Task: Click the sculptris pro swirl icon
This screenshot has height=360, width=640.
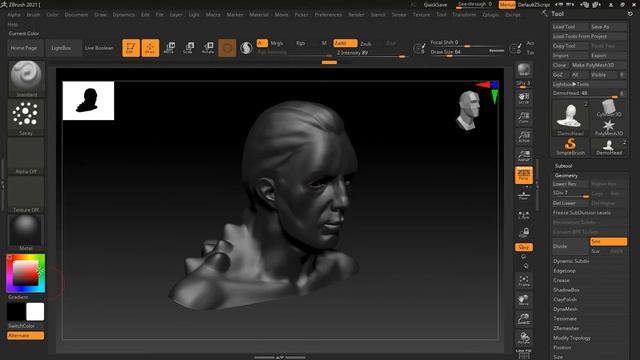Action: (246, 48)
